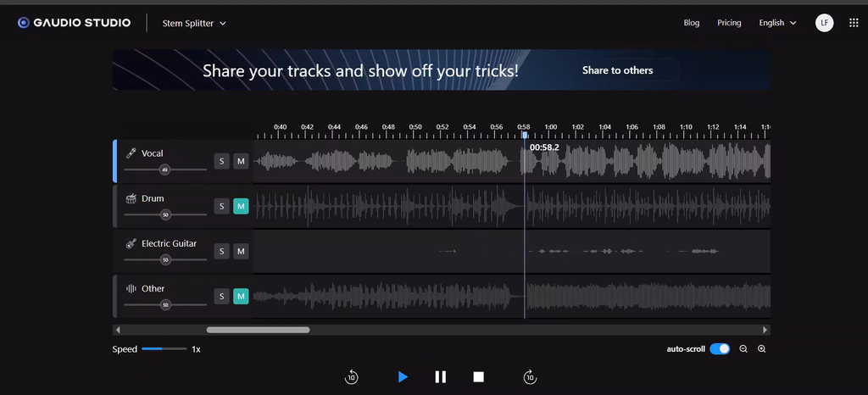Click the 1x speed value
Viewport: 868px width, 395px height.
[196, 349]
